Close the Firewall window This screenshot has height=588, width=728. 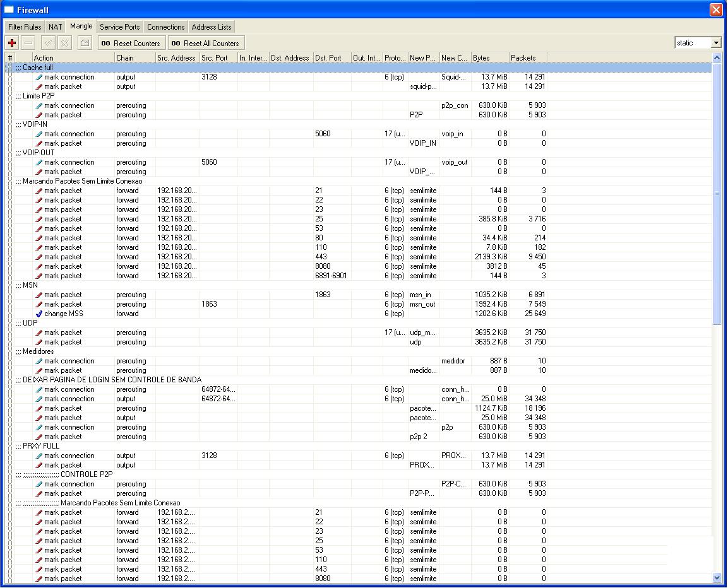pyautogui.click(x=715, y=9)
